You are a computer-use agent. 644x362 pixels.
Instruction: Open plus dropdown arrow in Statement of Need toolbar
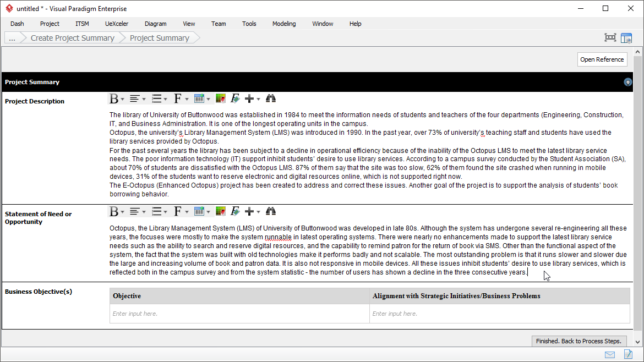(258, 212)
